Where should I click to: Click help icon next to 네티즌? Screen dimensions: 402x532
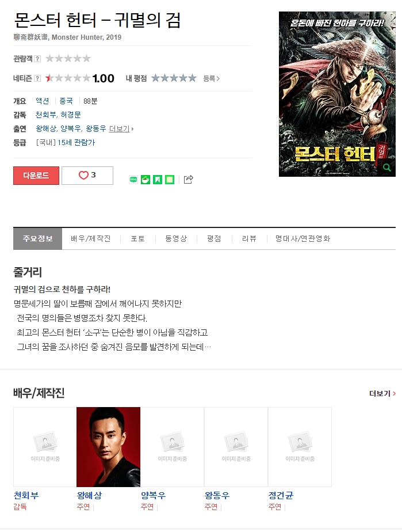(37, 78)
